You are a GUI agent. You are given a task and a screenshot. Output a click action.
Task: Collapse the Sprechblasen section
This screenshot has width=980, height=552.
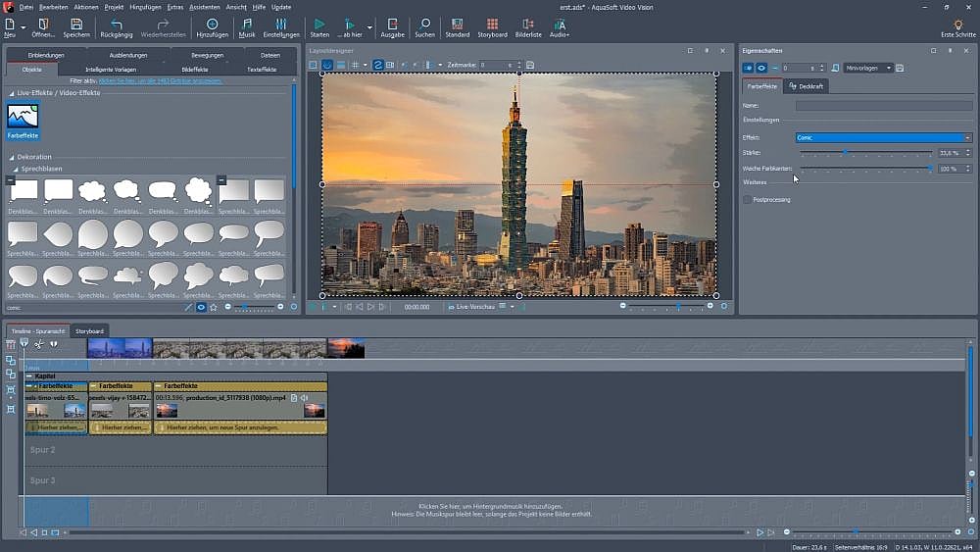[17, 169]
